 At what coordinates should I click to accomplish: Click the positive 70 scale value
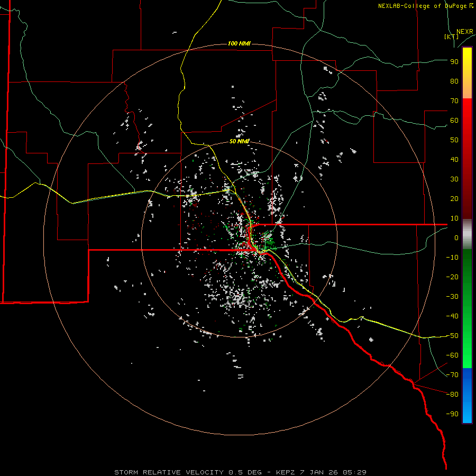point(454,101)
